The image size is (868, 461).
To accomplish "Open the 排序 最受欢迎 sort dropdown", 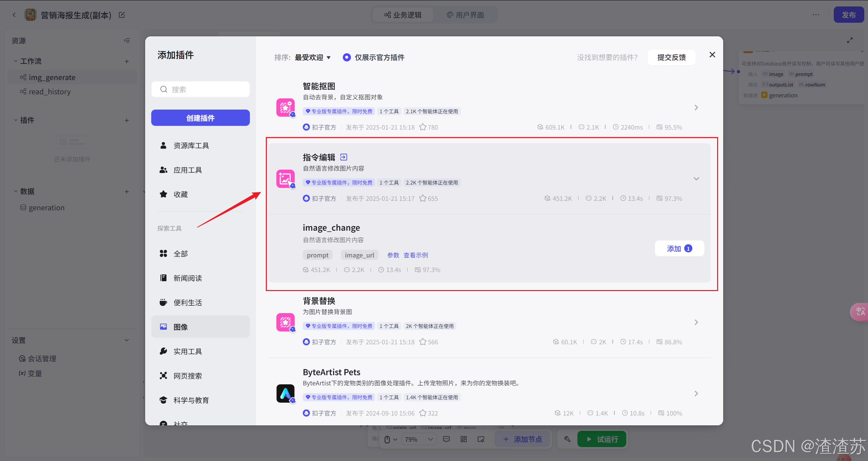I will pyautogui.click(x=312, y=57).
